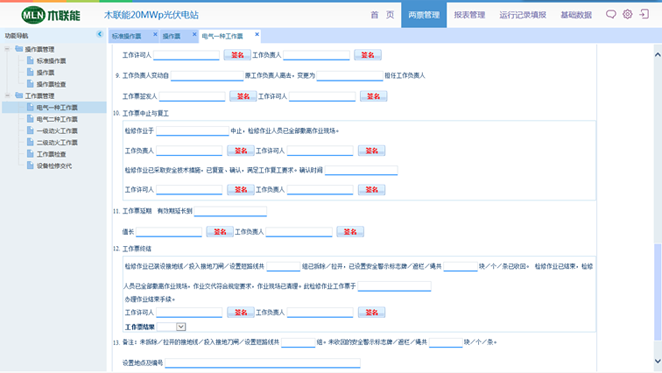Click 签名 beside 工作票签发人 in section 9
Screen dimensions: 662x373
click(243, 96)
